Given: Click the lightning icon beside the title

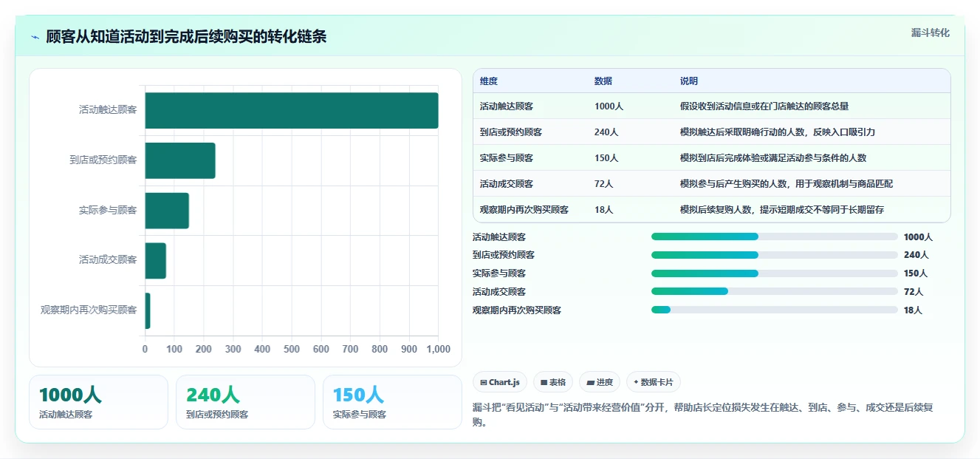Looking at the screenshot, I should click(35, 37).
